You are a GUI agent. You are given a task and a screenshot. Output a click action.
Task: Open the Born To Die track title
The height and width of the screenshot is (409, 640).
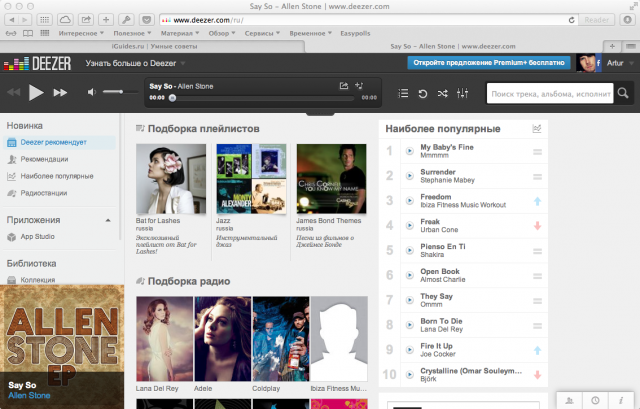click(x=441, y=321)
